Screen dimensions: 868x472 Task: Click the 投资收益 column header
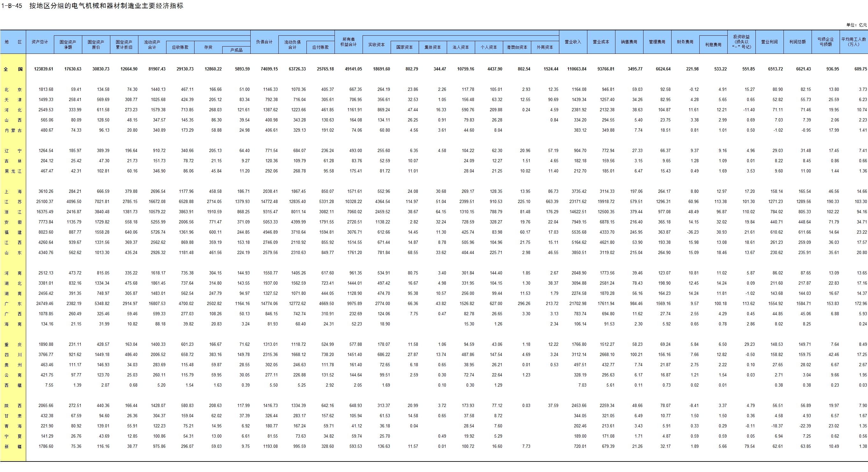click(x=741, y=42)
